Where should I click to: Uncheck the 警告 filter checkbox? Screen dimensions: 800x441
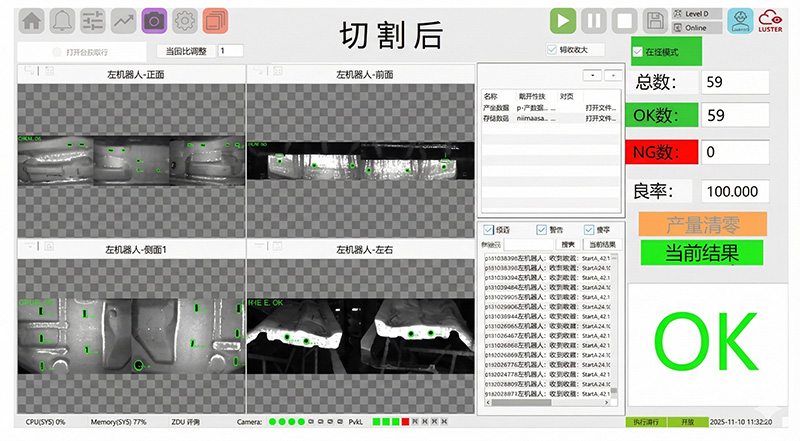(542, 229)
